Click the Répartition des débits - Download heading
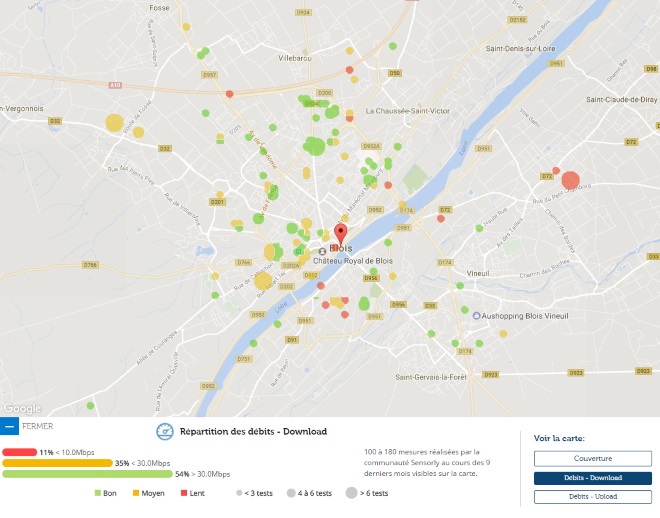The height and width of the screenshot is (518, 660). pyautogui.click(x=253, y=431)
